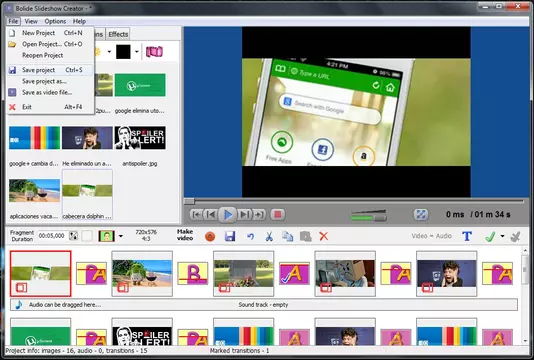The height and width of the screenshot is (360, 534).
Task: Open the dropdown arrow beside the portrait icon
Action: pyautogui.click(x=121, y=236)
